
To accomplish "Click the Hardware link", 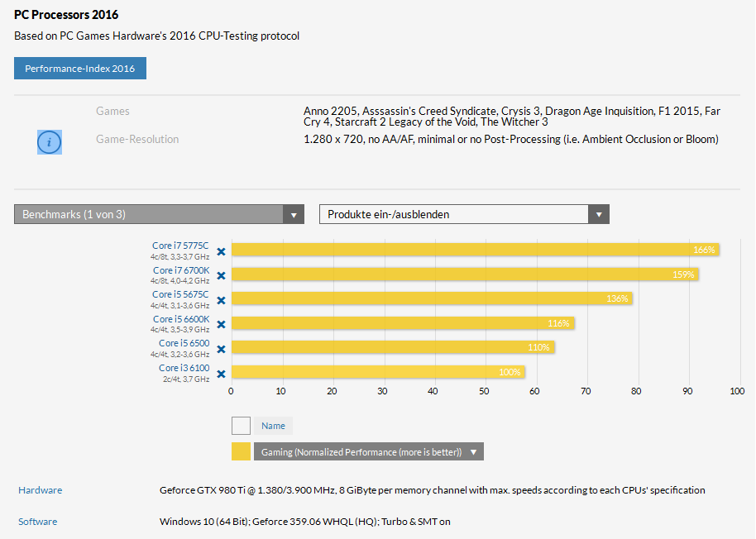I will click(40, 490).
